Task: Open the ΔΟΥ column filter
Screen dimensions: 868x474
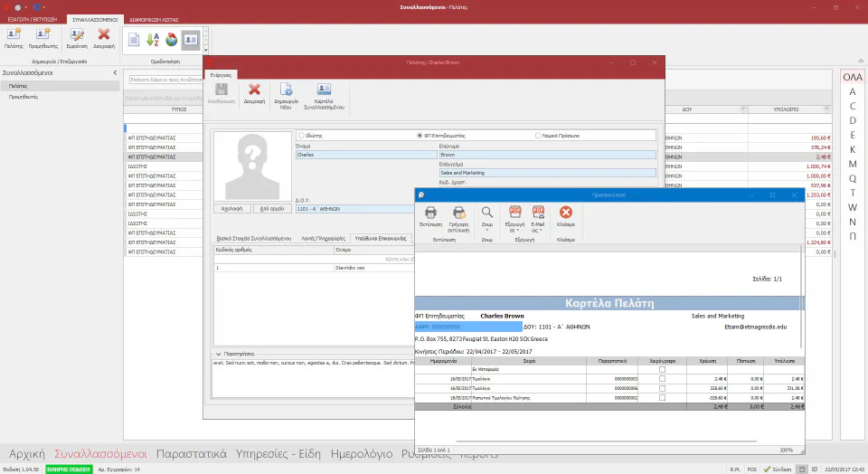Action: [x=743, y=109]
